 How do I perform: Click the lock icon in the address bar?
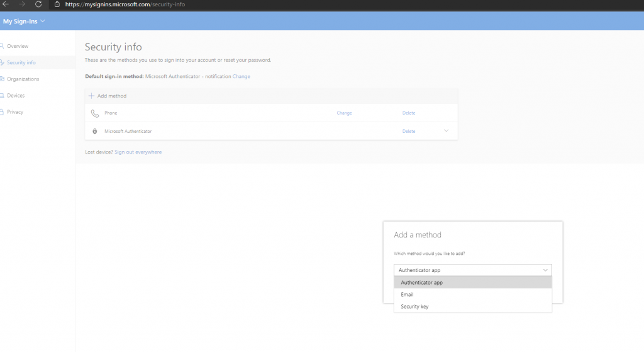click(57, 4)
